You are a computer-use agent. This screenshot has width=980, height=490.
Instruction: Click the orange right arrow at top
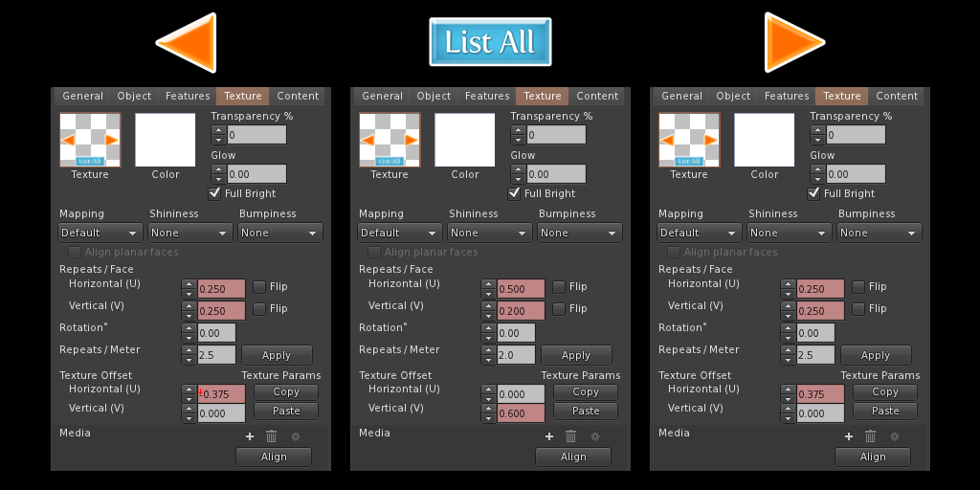point(791,43)
